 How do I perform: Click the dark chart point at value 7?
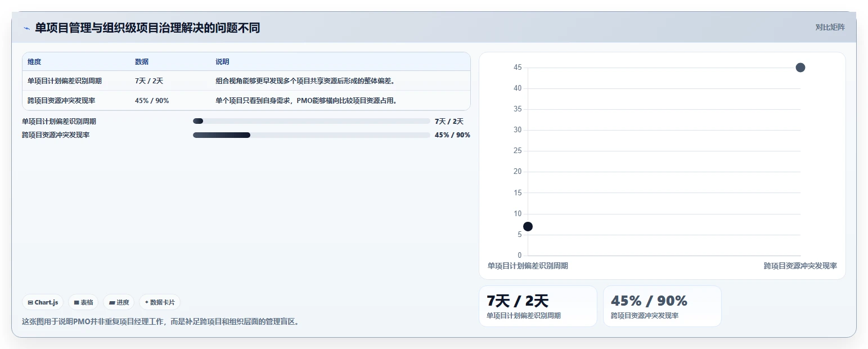528,226
